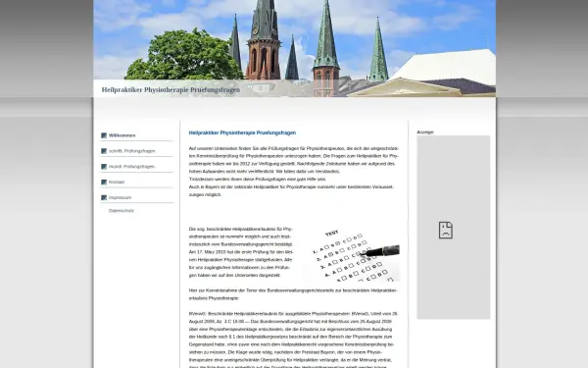Click the square icon beside Kontakt

104,183
